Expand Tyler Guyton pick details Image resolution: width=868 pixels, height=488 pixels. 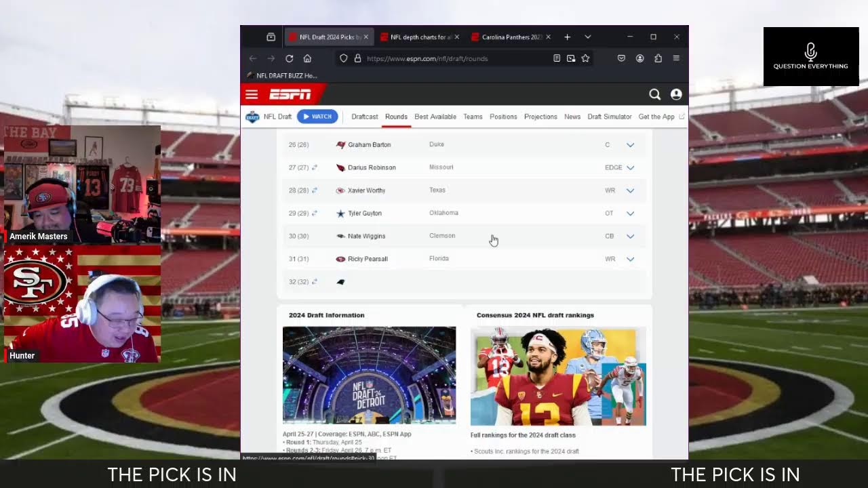(x=630, y=213)
